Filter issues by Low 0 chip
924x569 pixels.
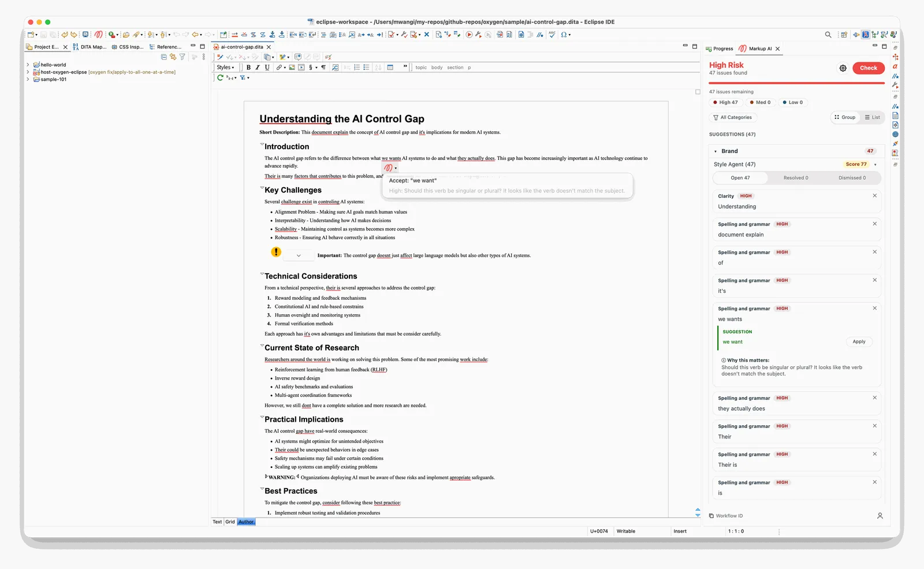[792, 102]
